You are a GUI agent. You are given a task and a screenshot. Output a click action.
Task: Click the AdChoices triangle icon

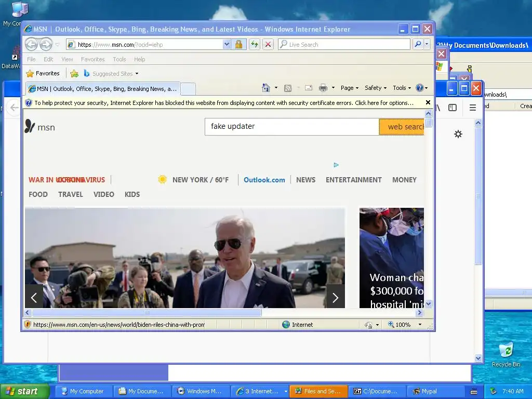[x=336, y=165]
